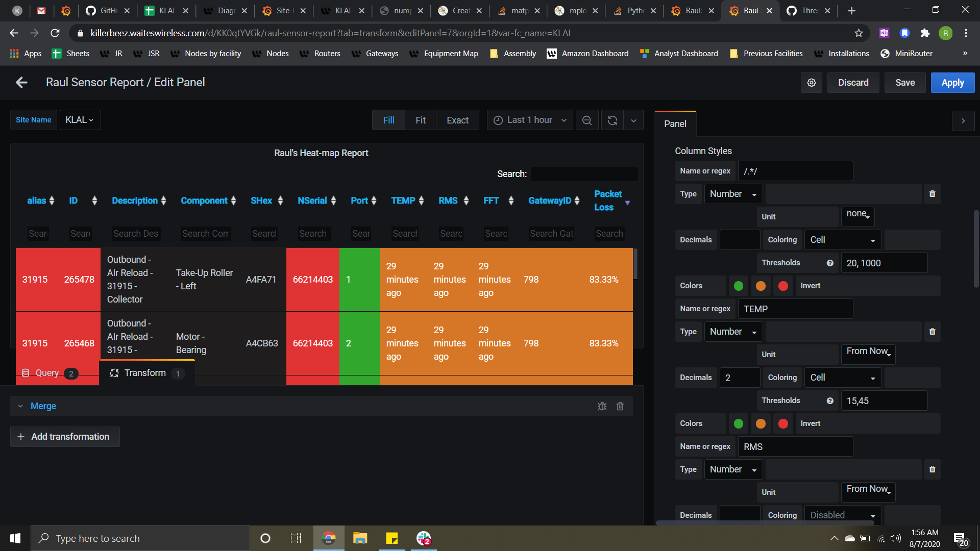Screen dimensions: 980x551
Task: Switch display mode to Exact
Action: point(457,120)
